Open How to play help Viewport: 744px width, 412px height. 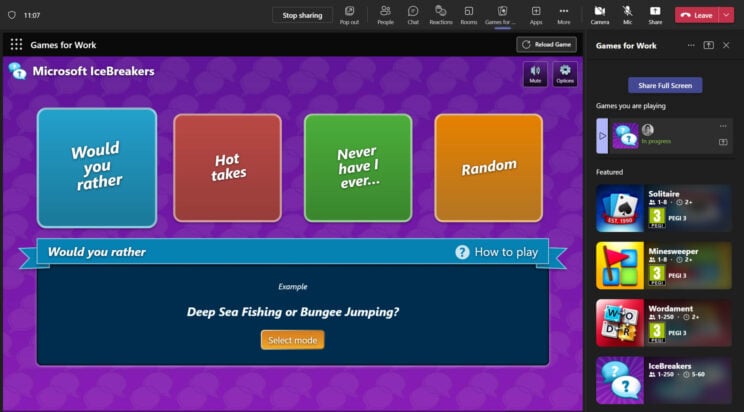coord(496,252)
